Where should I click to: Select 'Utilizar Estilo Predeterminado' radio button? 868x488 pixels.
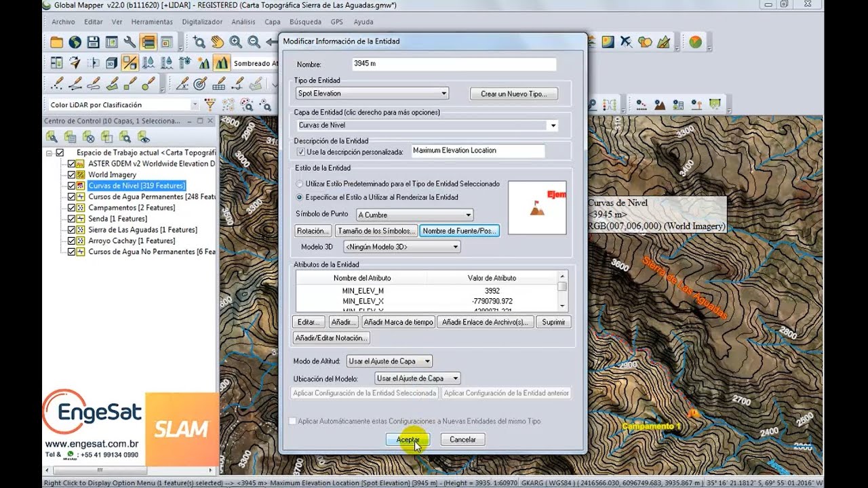click(300, 184)
